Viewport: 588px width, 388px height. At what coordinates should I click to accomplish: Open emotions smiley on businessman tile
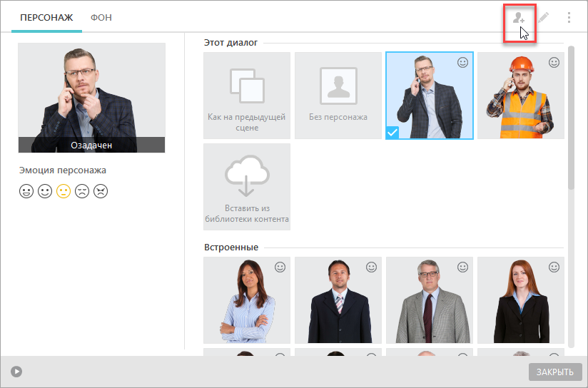click(x=462, y=62)
